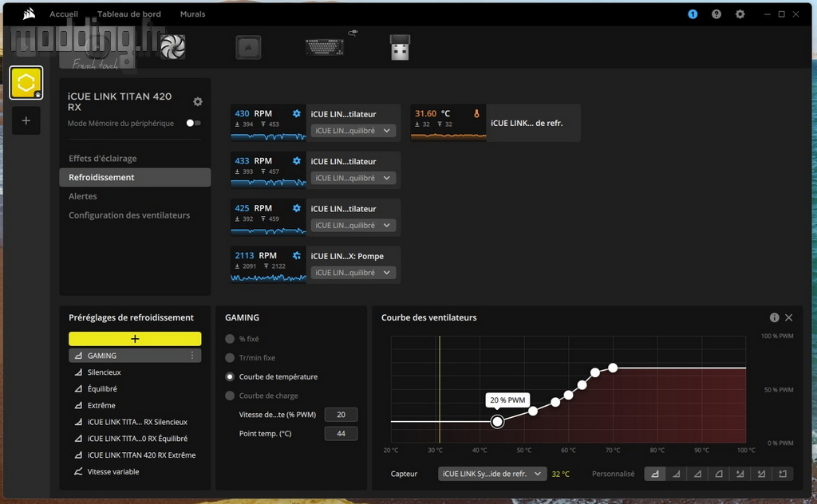Select seventh last curve shape icon

(783, 474)
